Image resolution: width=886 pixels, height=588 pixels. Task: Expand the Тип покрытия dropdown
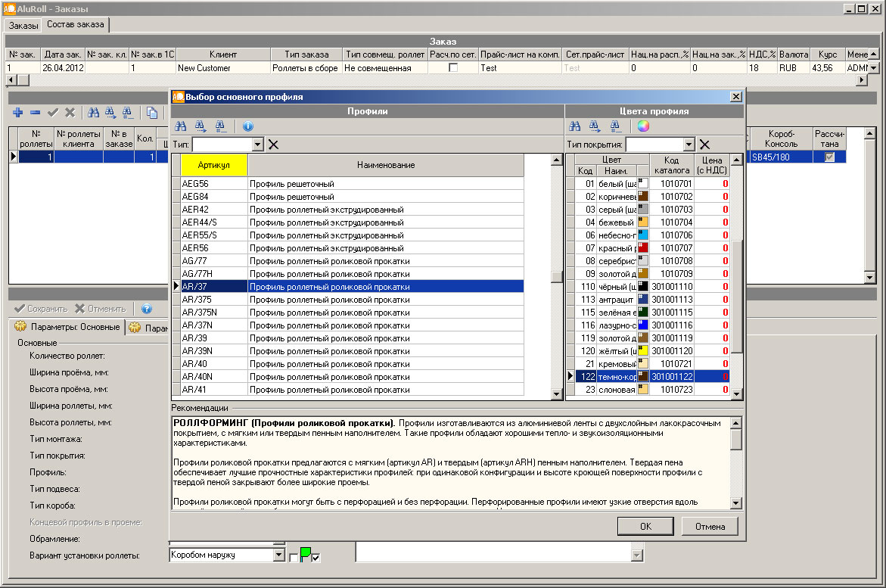[x=689, y=145]
